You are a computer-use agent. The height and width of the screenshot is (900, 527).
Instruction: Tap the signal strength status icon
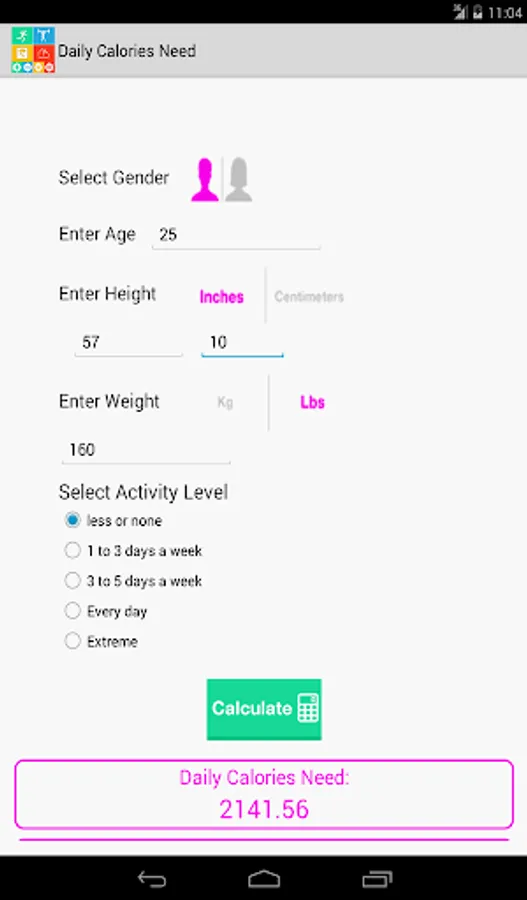[460, 12]
